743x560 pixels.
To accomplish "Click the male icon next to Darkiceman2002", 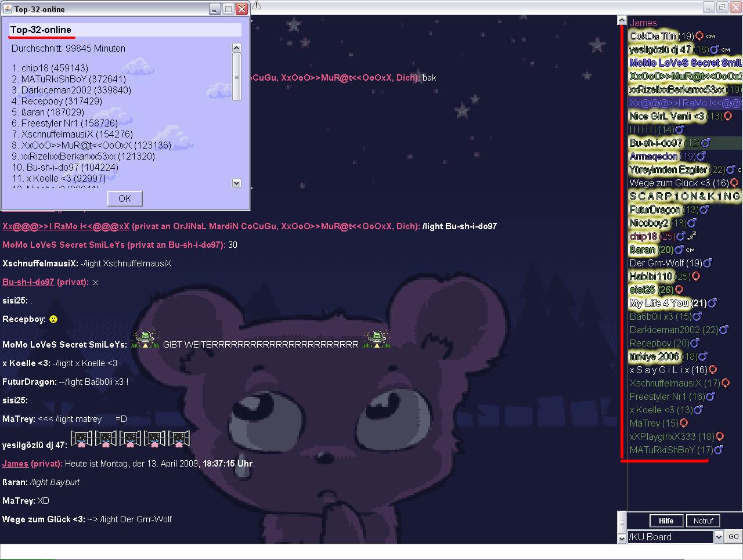I will point(724,330).
